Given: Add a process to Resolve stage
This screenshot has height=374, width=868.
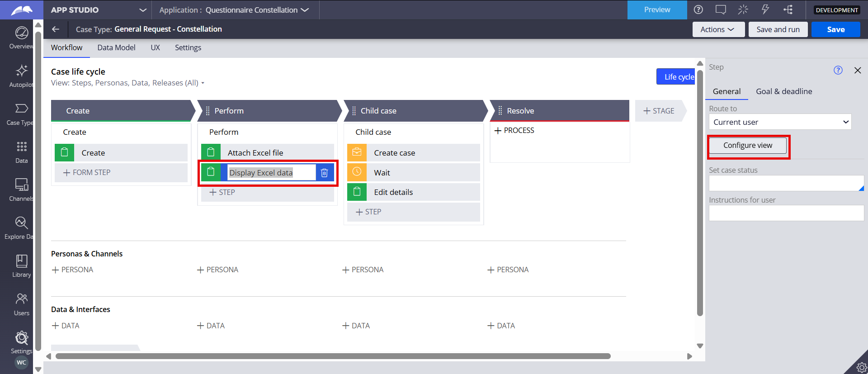Looking at the screenshot, I should (x=514, y=130).
